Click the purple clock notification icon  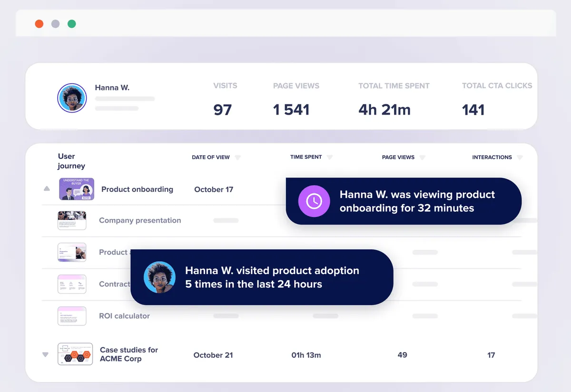point(314,201)
